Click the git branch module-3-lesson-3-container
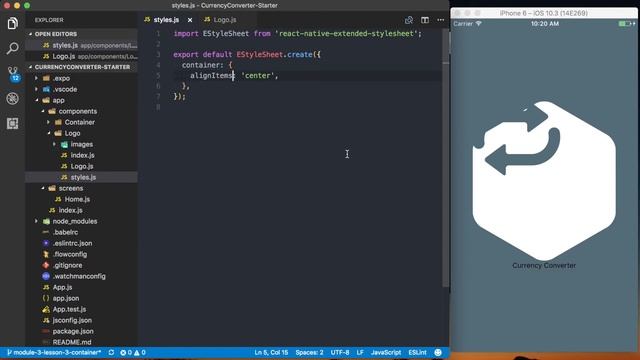The height and width of the screenshot is (360, 640). click(54, 352)
